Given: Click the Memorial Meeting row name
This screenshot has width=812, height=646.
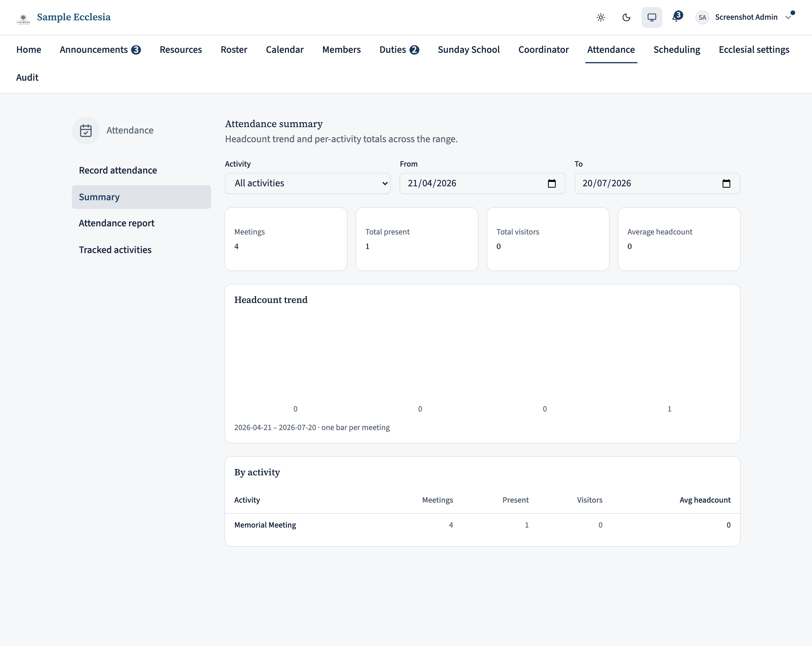Looking at the screenshot, I should click(x=265, y=525).
